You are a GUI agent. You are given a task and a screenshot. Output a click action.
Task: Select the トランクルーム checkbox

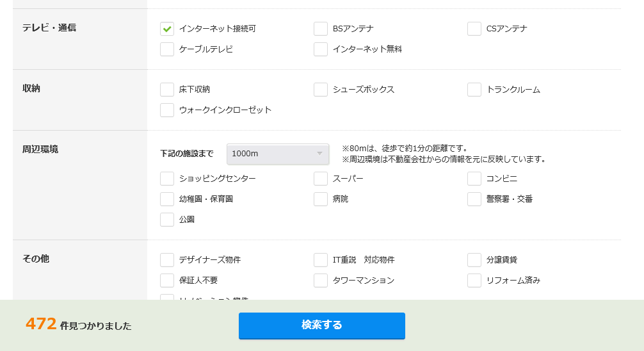coord(474,90)
